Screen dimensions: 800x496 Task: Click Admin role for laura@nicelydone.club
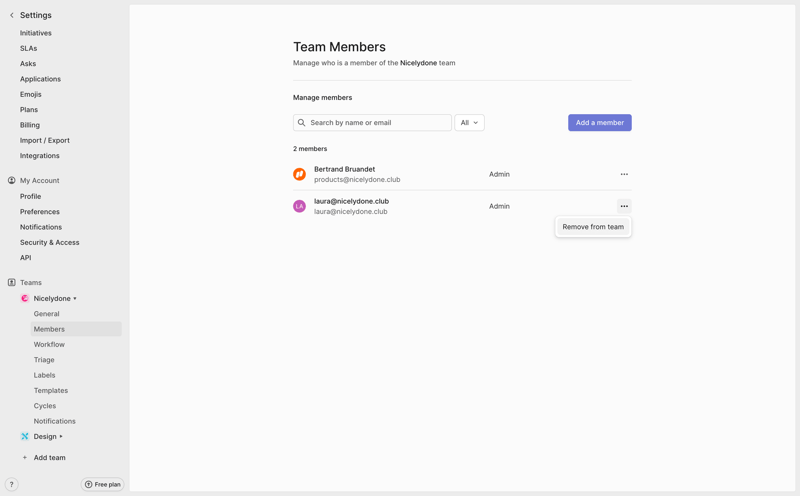click(x=499, y=206)
